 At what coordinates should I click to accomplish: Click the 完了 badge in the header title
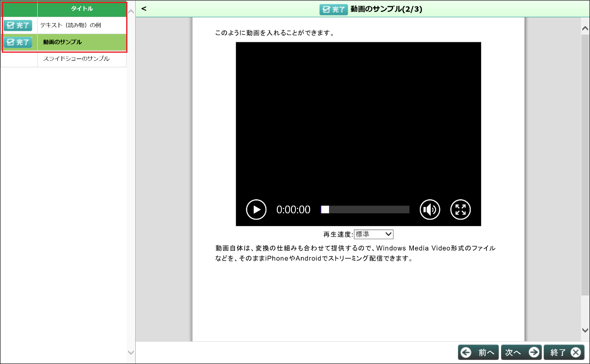[x=334, y=10]
